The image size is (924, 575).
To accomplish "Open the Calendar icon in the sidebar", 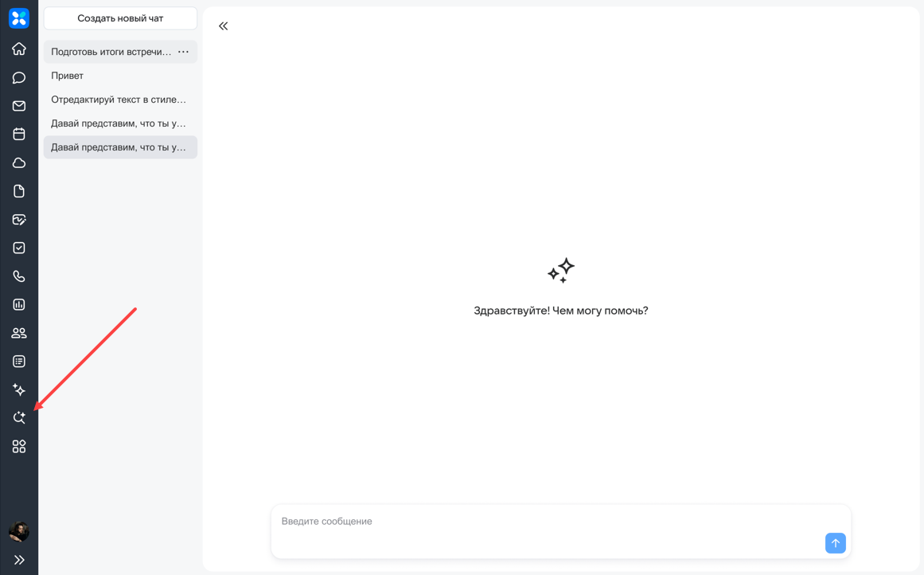I will [19, 135].
